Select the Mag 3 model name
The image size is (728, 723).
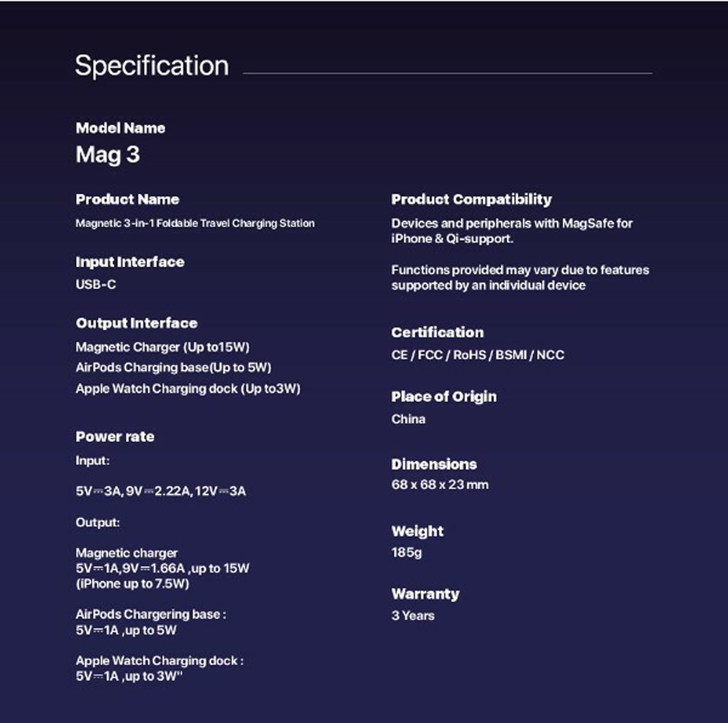coord(107,155)
